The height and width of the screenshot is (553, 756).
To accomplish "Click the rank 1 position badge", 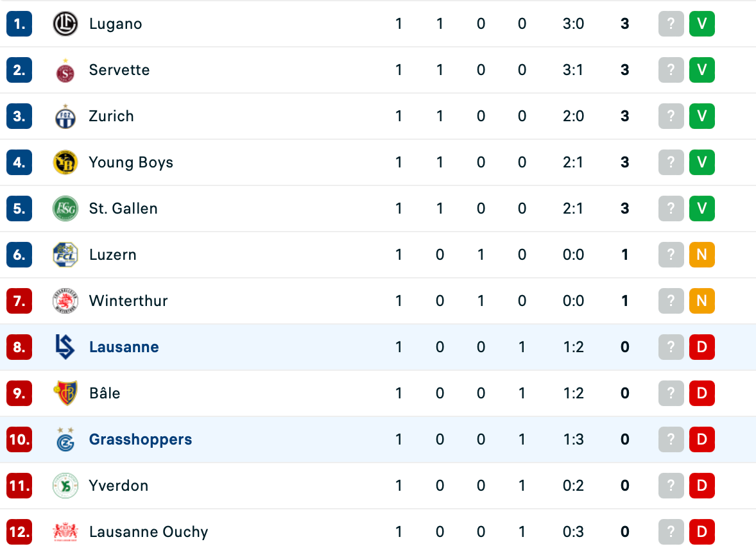I will click(19, 24).
